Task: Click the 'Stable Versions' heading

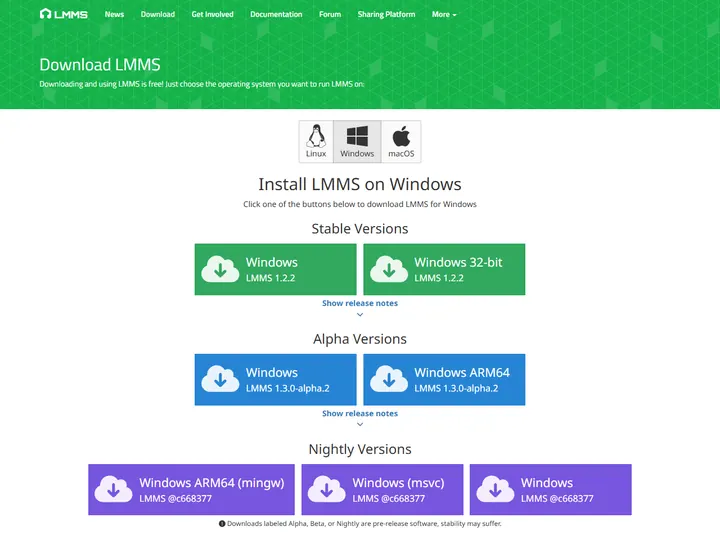Action: (360, 229)
